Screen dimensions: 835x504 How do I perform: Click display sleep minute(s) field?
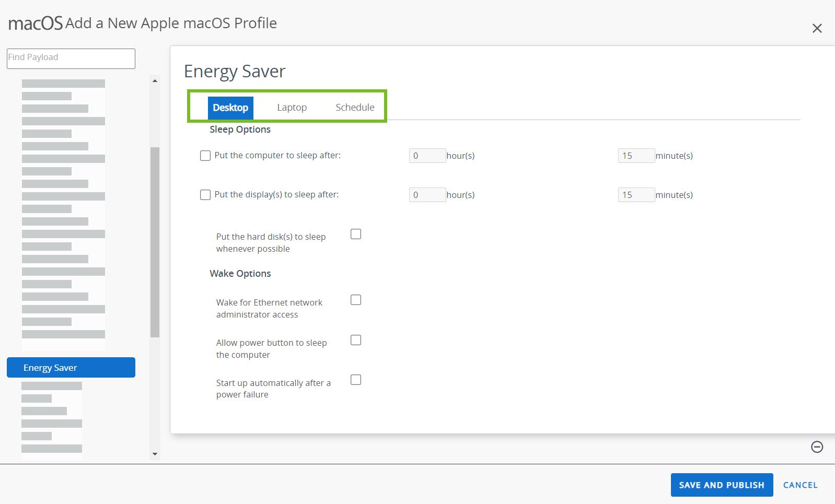[636, 195]
